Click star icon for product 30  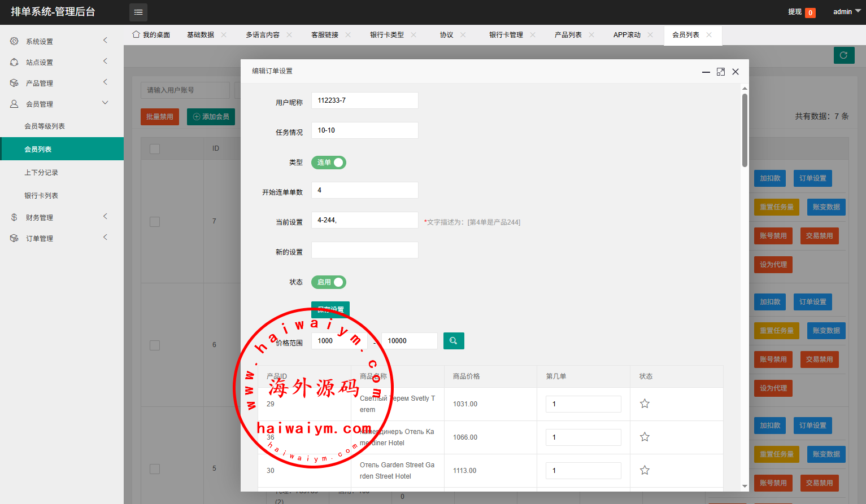coord(645,470)
